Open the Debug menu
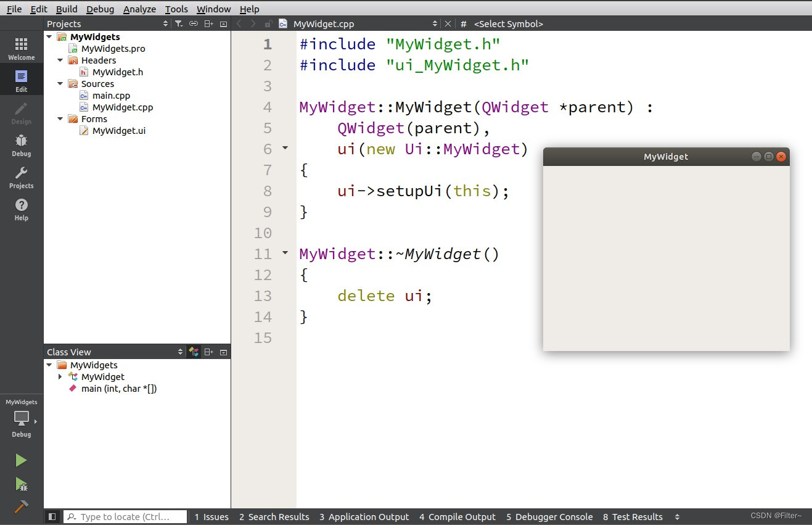This screenshot has height=525, width=812. [100, 9]
